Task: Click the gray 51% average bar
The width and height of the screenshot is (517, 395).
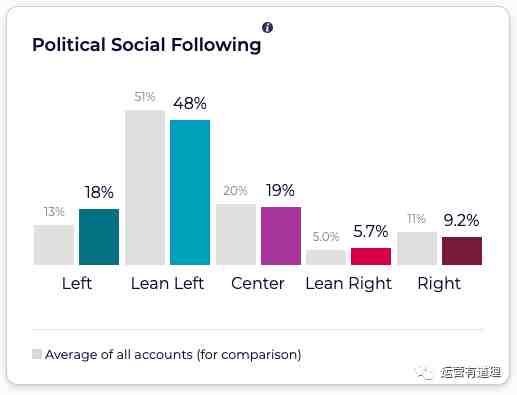Action: [145, 188]
